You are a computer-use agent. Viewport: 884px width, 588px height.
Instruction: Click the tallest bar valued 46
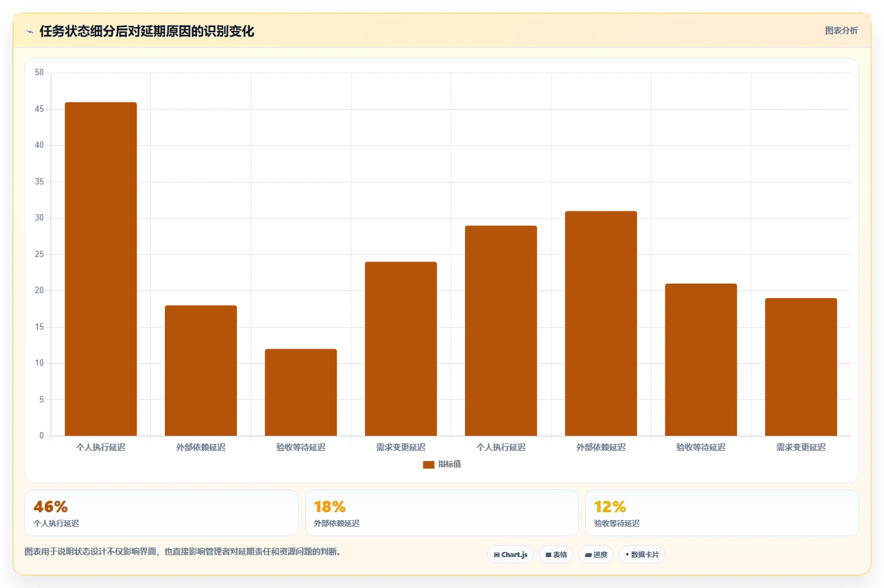click(100, 269)
